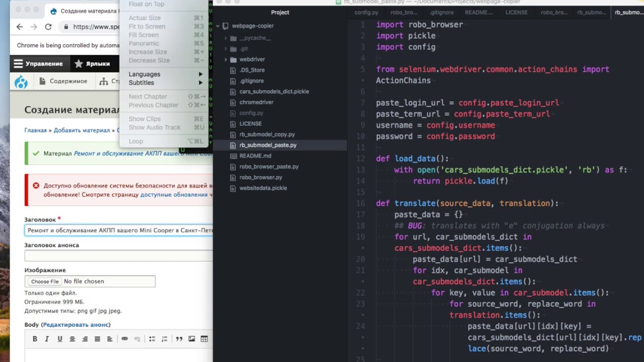Switch to the .gitignore editor tab
This screenshot has width=644, height=362.
(442, 12)
